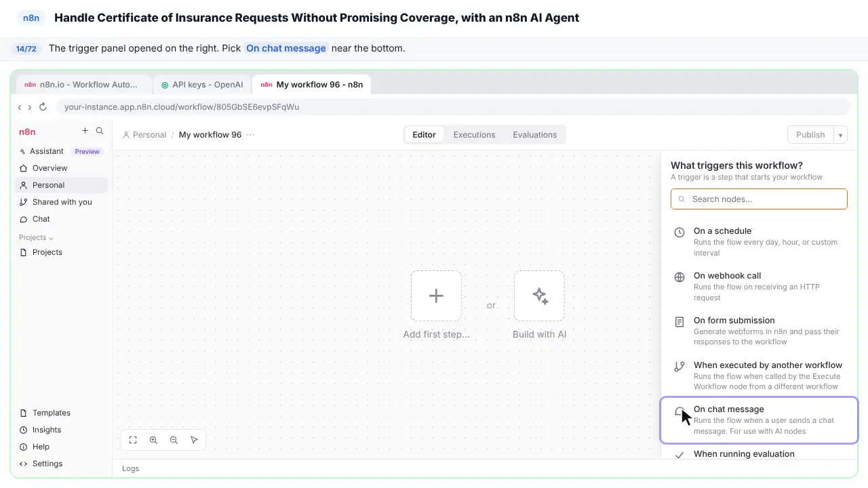The image size is (868, 488).
Task: Click the Publish button
Action: (810, 135)
